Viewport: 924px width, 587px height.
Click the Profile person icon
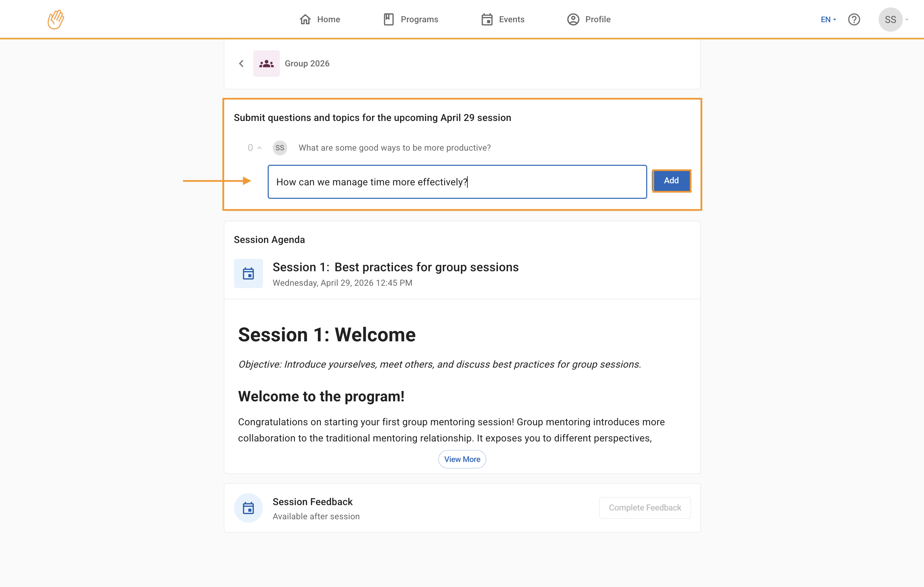click(x=573, y=19)
